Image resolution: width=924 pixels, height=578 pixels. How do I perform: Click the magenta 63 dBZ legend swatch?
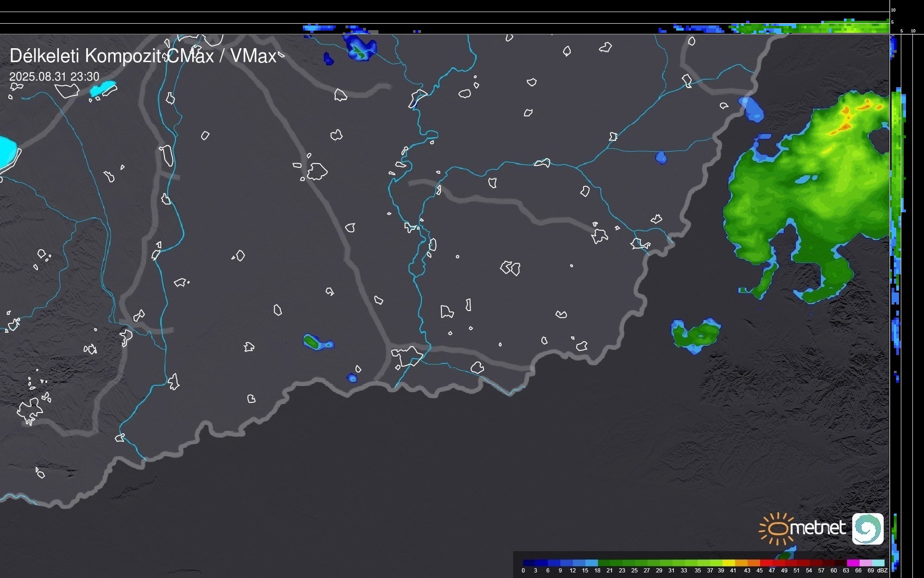853,563
